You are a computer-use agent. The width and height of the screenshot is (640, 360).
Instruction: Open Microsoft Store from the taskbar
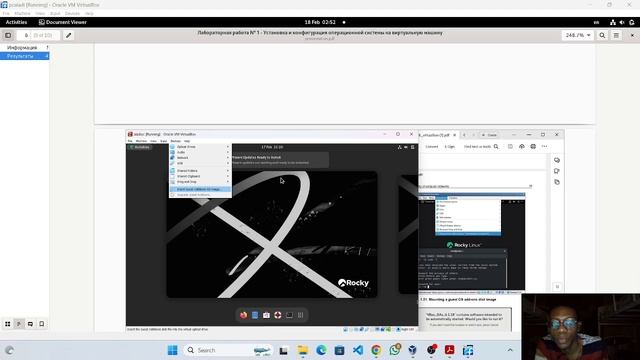(x=339, y=350)
